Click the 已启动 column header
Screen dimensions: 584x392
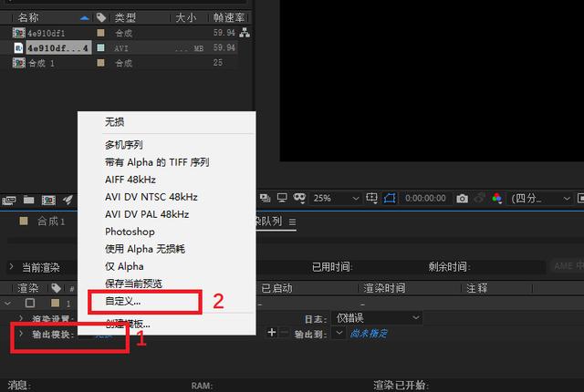[x=276, y=288]
